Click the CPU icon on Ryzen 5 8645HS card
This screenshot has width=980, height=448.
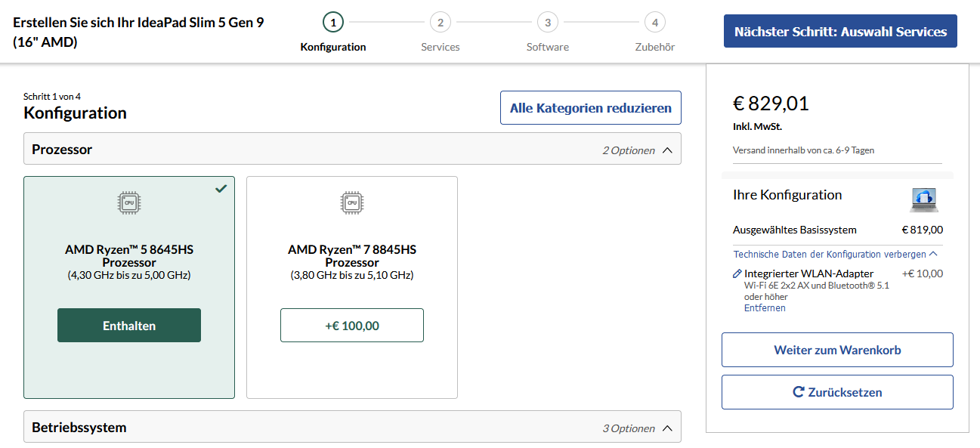coord(129,202)
